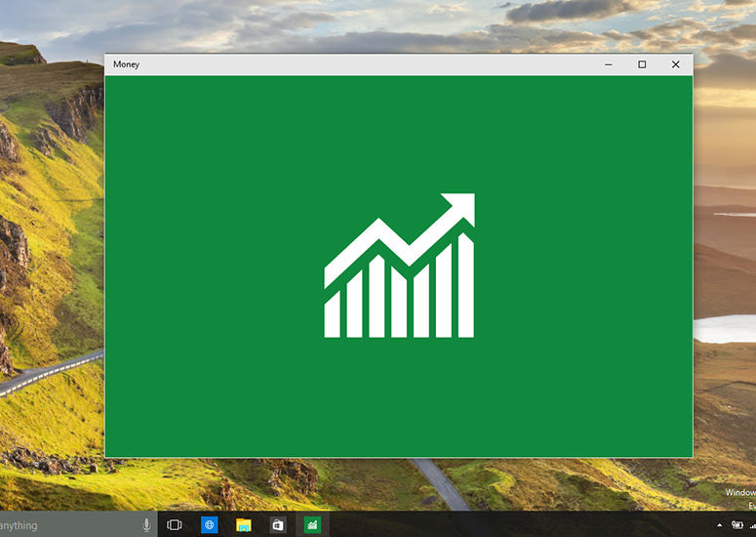
Task: Click the battery power icon in the system tray
Action: (x=737, y=525)
